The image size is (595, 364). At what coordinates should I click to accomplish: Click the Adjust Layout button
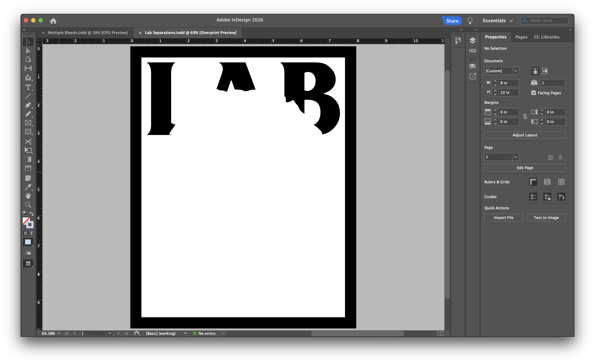(x=525, y=135)
